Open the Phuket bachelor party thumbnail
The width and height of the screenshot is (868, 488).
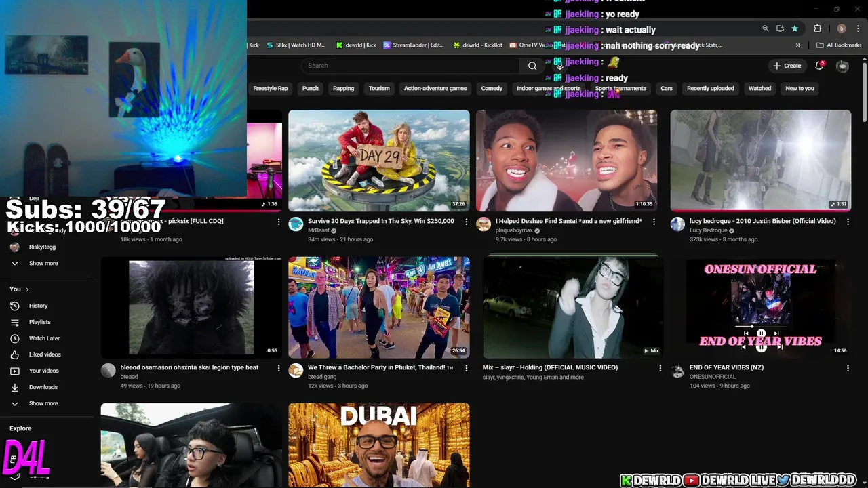pyautogui.click(x=378, y=307)
